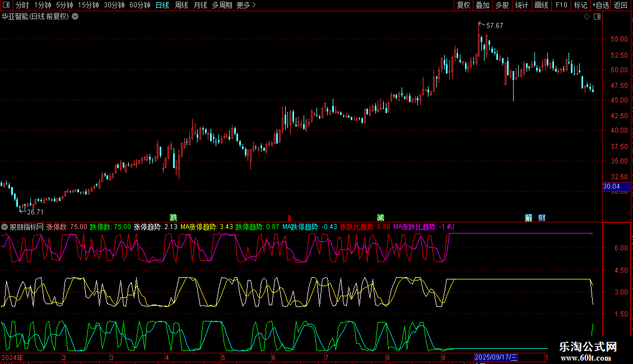
Task: Select the 30分钟 period
Action: (114, 5)
